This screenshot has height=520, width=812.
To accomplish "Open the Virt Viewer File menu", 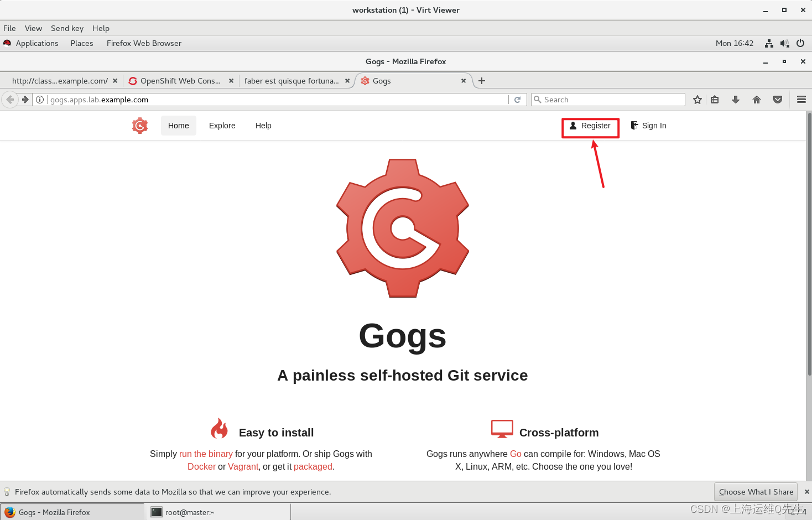I will click(9, 28).
